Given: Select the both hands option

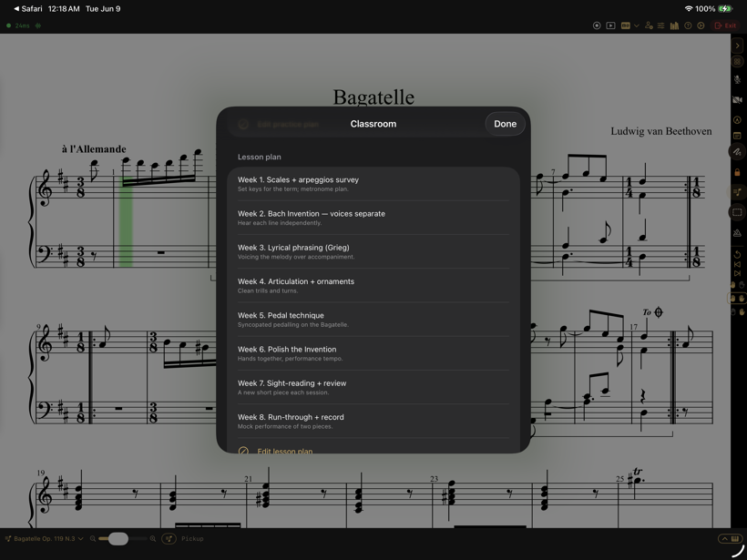Looking at the screenshot, I should point(738,298).
